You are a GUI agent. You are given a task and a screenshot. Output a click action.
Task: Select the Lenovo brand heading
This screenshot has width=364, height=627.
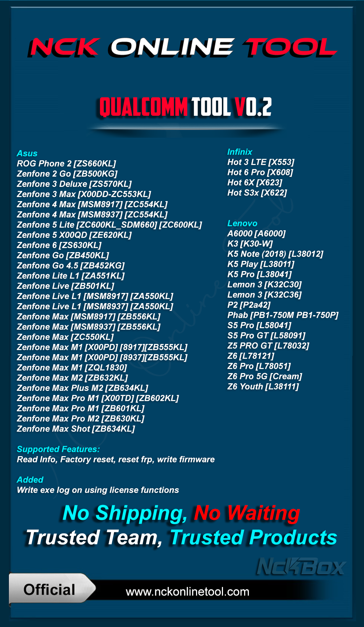point(242,223)
